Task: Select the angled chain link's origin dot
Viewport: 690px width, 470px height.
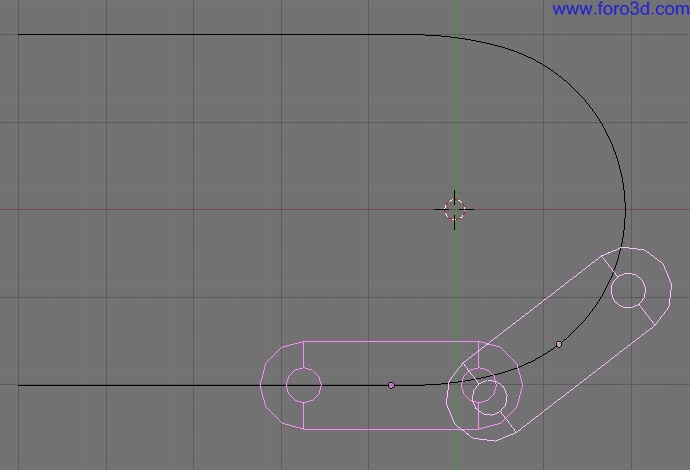Action: click(559, 344)
